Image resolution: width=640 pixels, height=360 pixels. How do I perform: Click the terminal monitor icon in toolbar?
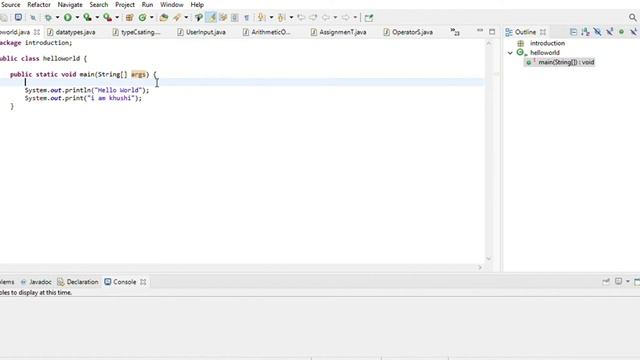click(18, 17)
